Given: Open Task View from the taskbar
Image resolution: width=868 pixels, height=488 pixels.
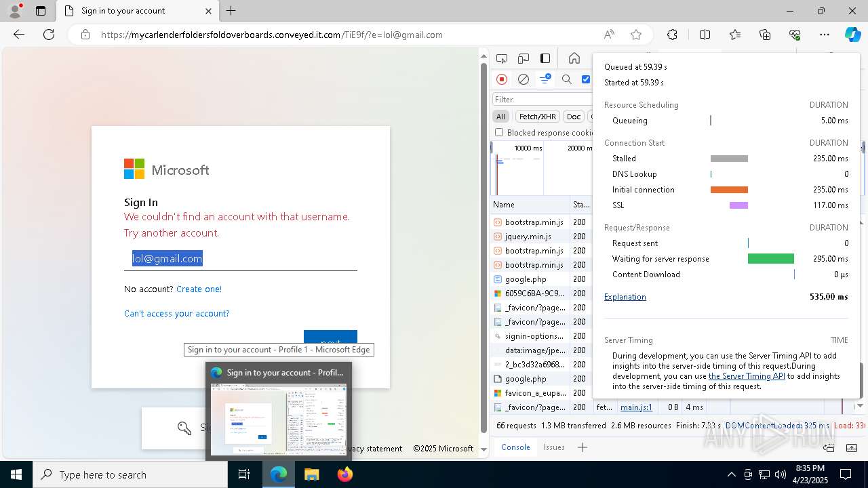Looking at the screenshot, I should click(244, 474).
